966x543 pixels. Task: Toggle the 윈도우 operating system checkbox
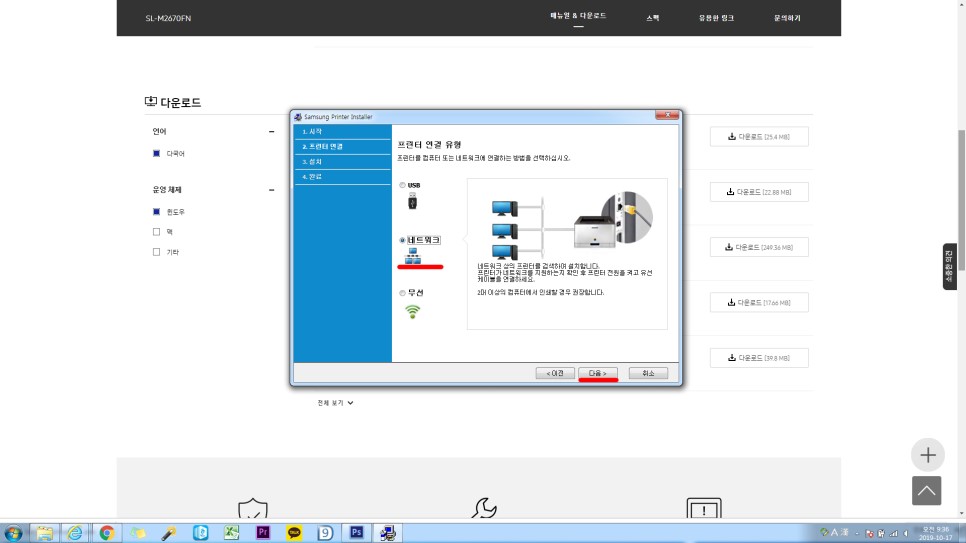[156, 212]
